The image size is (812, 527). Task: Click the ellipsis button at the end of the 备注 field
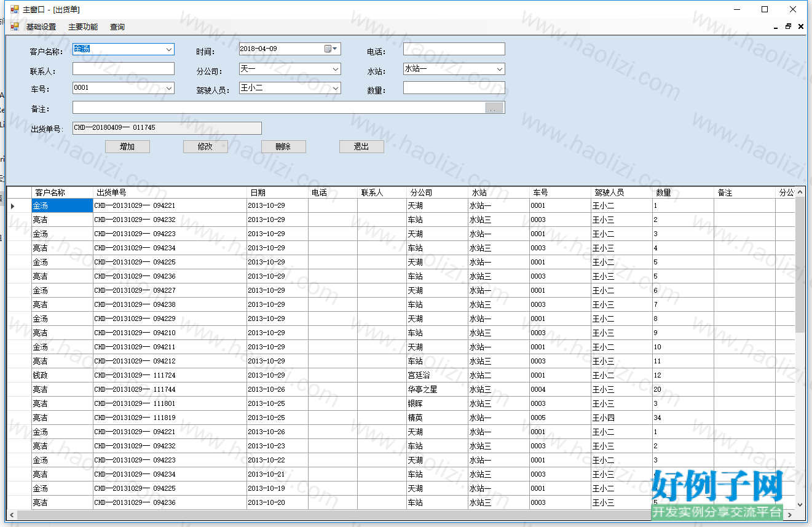pos(494,108)
